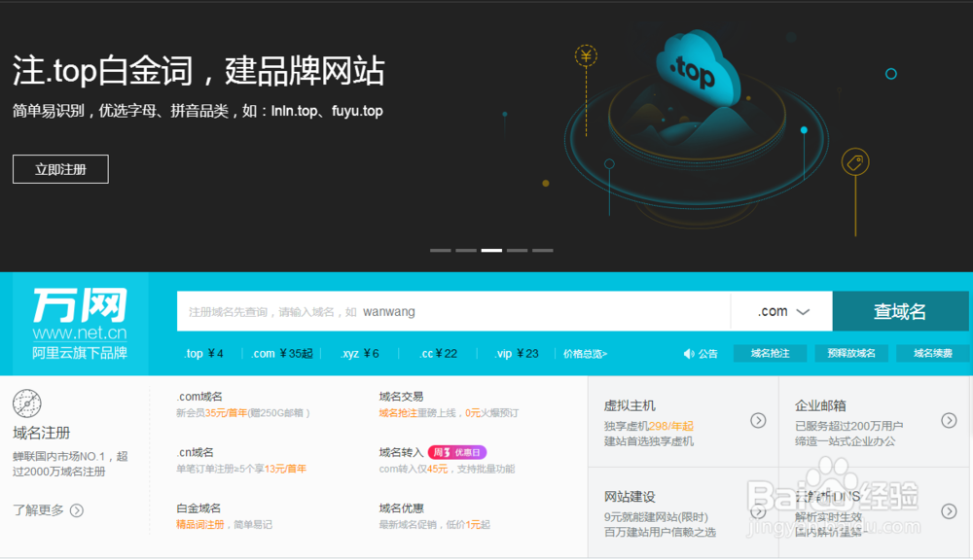Click the arrow icon in 企业邮箱 card

point(949,420)
